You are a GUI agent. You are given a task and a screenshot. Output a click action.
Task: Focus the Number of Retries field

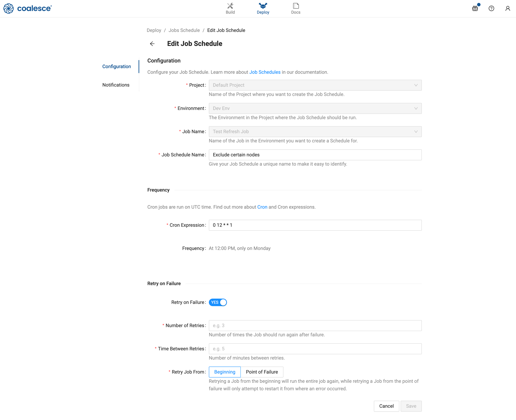pyautogui.click(x=315, y=325)
